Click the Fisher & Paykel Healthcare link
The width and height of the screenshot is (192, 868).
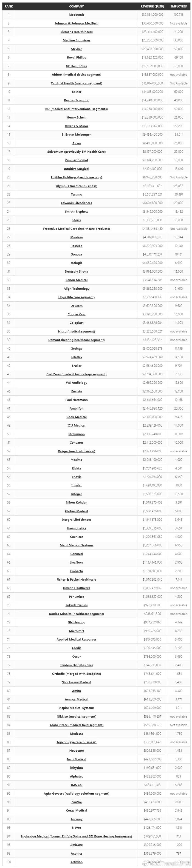pos(77,579)
